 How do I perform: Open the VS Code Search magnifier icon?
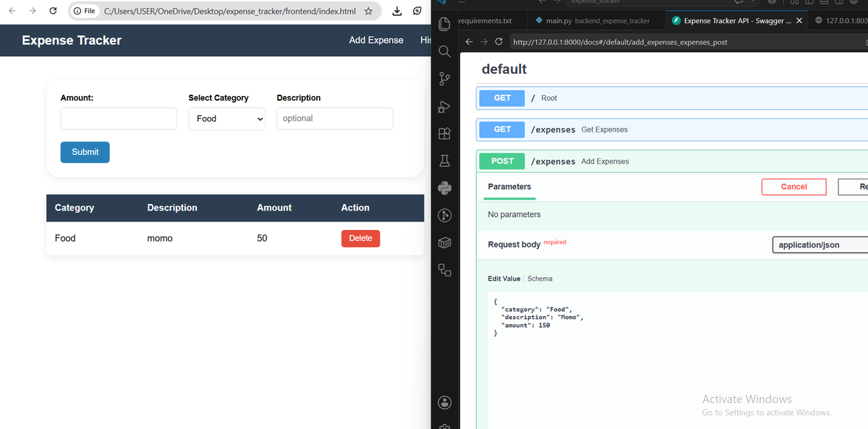click(445, 51)
